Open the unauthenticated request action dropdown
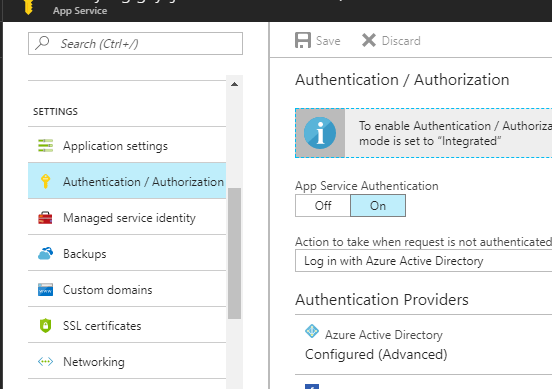 pos(424,261)
